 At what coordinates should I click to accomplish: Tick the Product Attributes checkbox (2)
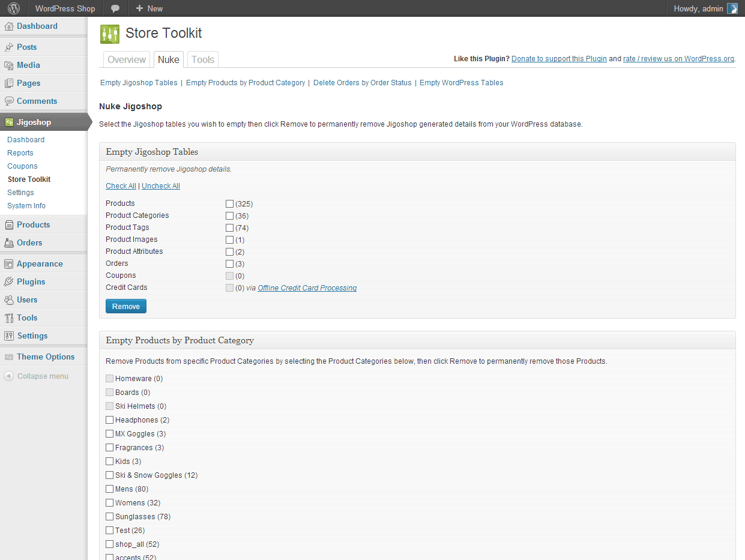coord(229,252)
